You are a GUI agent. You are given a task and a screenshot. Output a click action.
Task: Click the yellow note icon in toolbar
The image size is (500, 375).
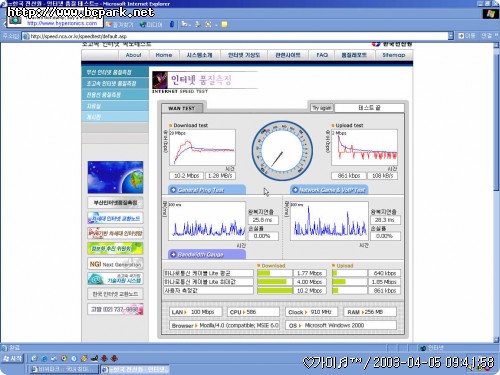[224, 24]
